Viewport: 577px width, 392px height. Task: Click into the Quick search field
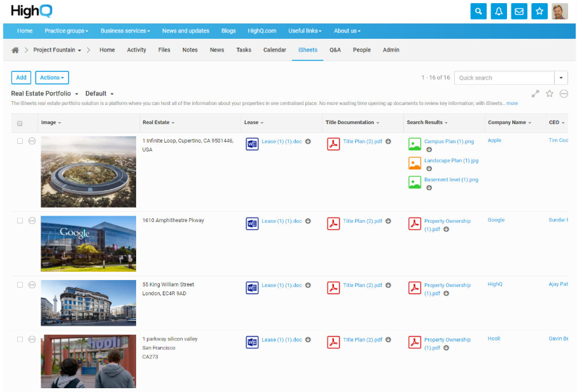pyautogui.click(x=504, y=78)
